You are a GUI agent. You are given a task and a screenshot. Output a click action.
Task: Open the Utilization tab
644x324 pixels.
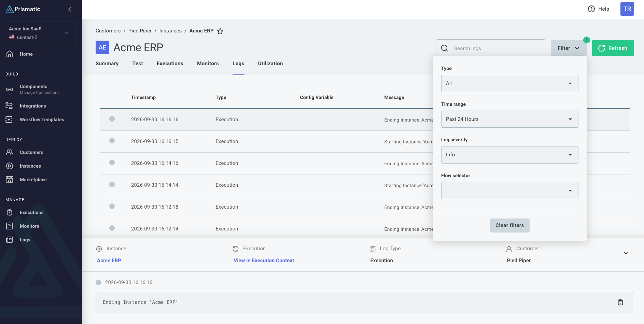(270, 64)
